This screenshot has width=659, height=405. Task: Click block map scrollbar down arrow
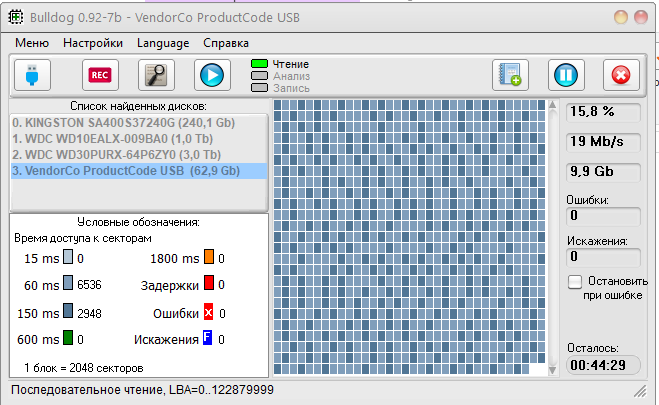(553, 370)
